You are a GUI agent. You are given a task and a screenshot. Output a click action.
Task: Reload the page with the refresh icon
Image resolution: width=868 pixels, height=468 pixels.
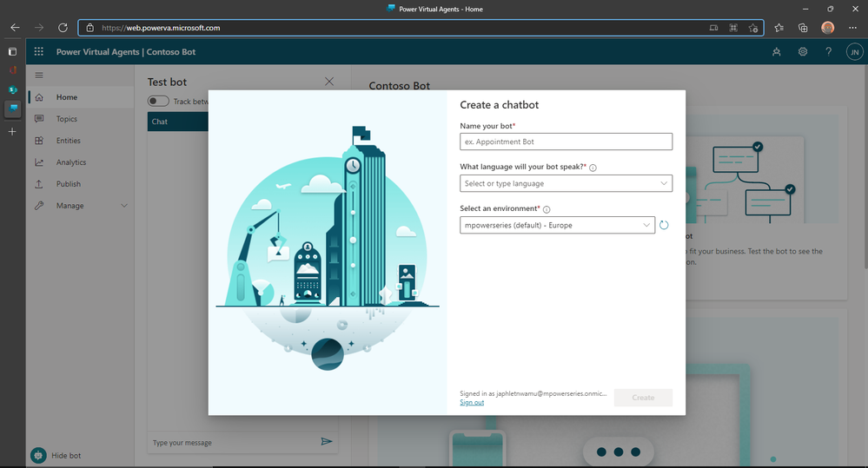tap(63, 28)
